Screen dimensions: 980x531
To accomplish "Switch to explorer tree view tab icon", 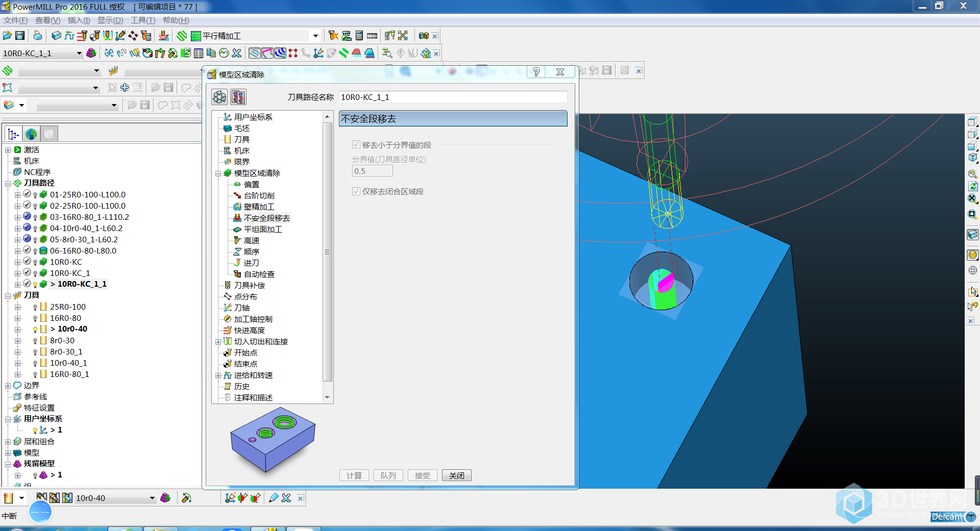I will (13, 134).
